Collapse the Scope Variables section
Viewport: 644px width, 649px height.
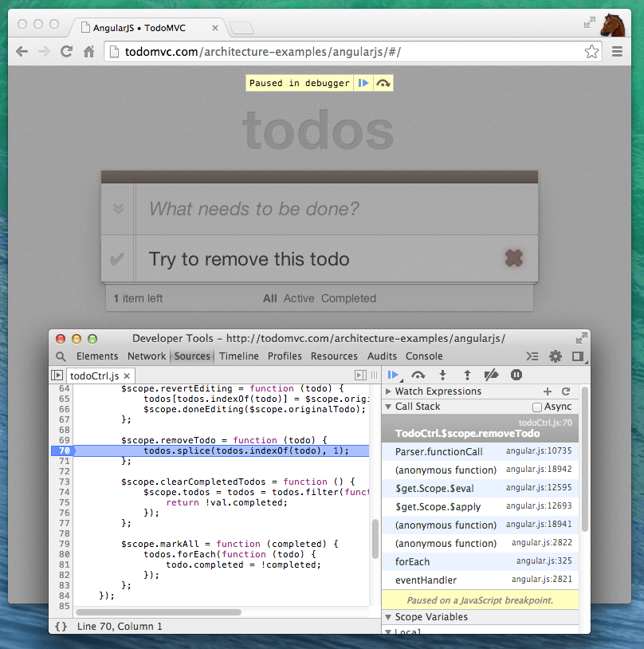point(389,617)
